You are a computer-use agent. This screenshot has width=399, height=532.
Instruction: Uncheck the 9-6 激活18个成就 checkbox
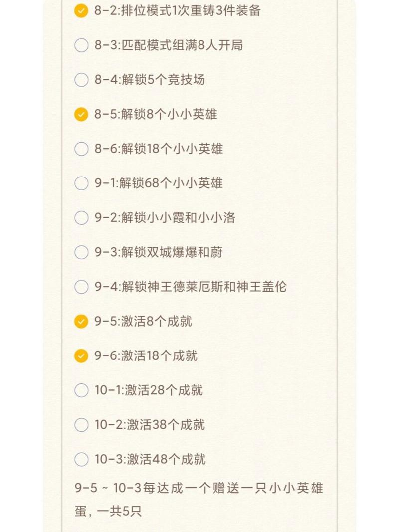pyautogui.click(x=81, y=355)
